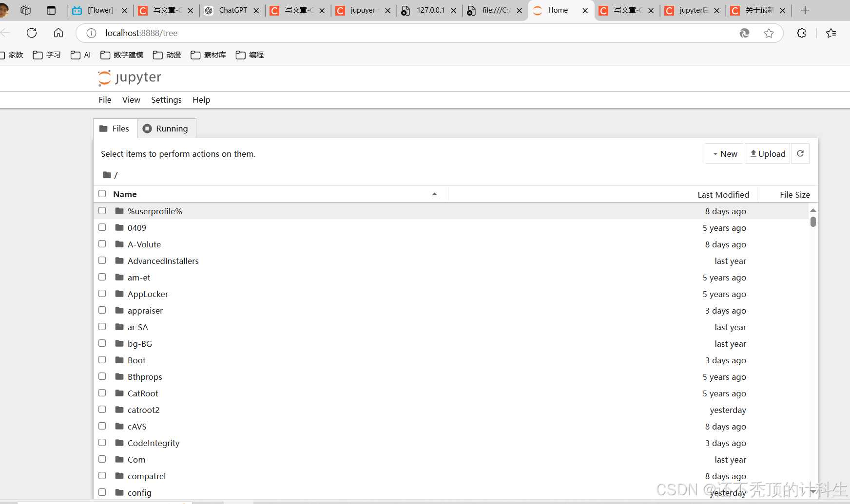Open browser extensions via the puzzle icon
The width and height of the screenshot is (850, 504).
[801, 33]
